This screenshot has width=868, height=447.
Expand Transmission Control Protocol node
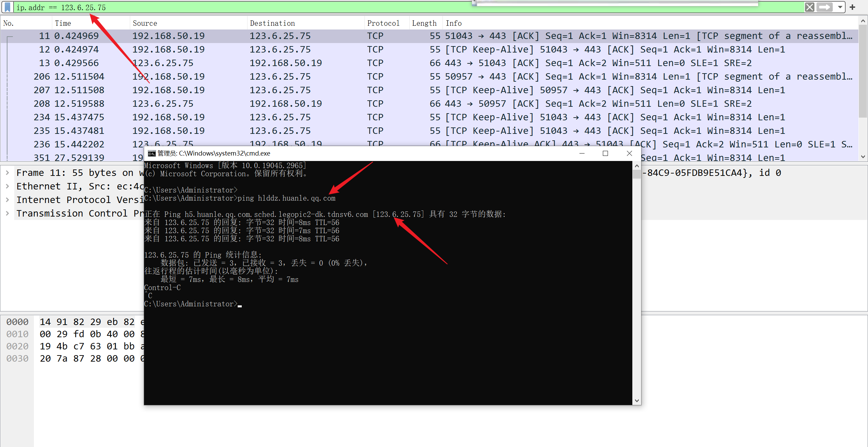click(x=7, y=214)
